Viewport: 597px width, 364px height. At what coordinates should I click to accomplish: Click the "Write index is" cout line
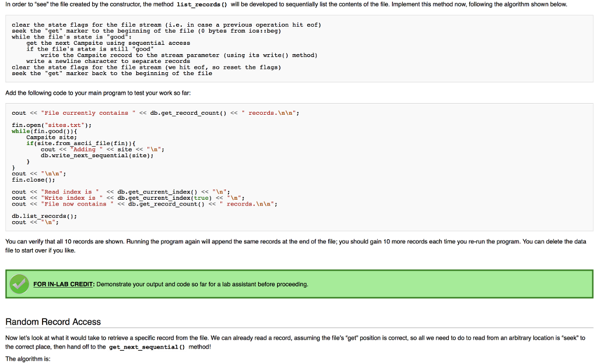tap(128, 198)
